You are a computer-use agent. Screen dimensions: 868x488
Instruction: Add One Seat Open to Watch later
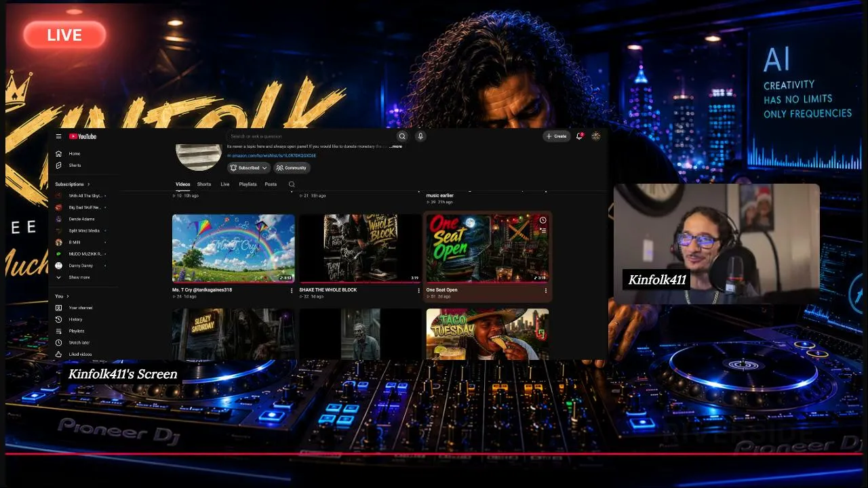click(x=542, y=220)
